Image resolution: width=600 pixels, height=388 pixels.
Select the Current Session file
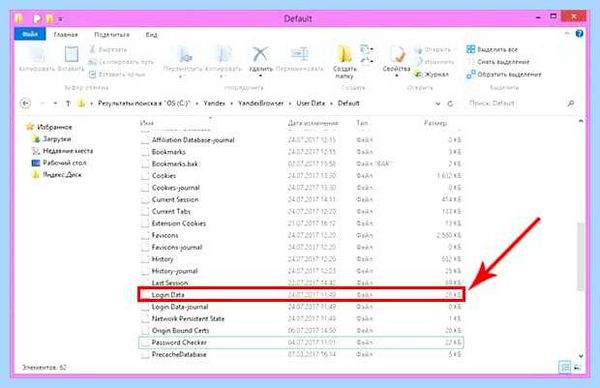click(301, 199)
